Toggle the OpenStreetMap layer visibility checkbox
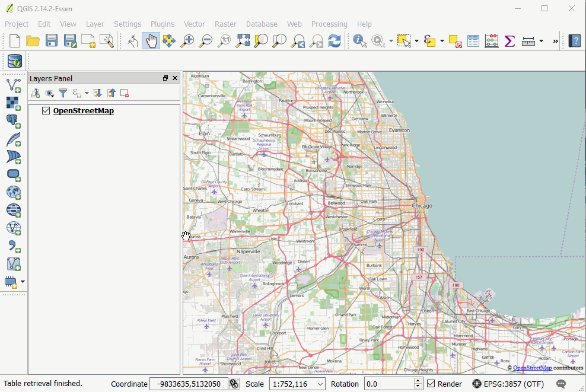Image resolution: width=586 pixels, height=392 pixels. click(46, 111)
